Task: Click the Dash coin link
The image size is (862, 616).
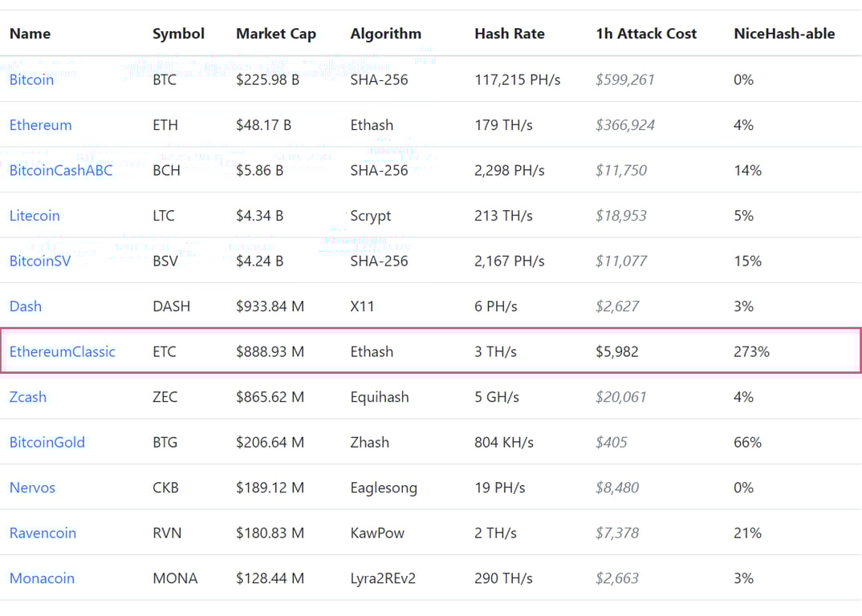Action: point(26,306)
